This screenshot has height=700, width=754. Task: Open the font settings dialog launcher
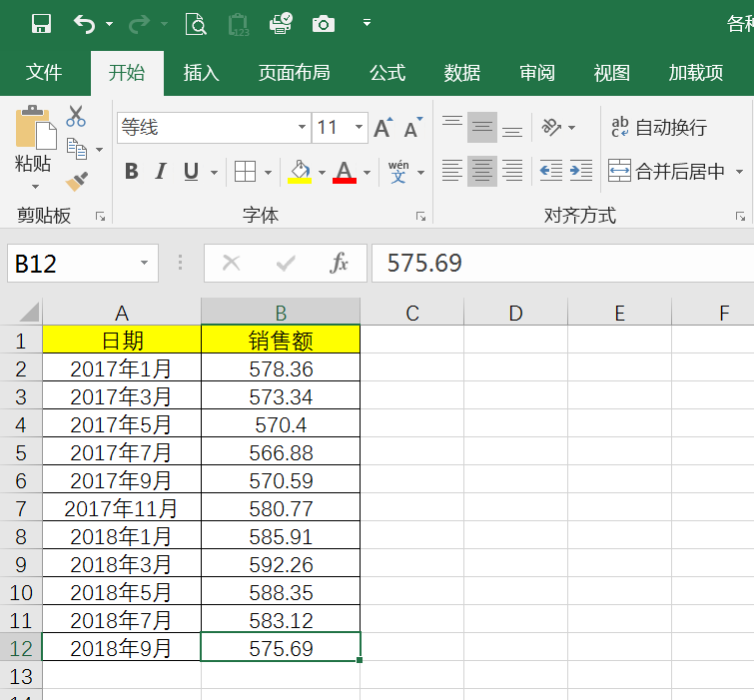pyautogui.click(x=420, y=217)
